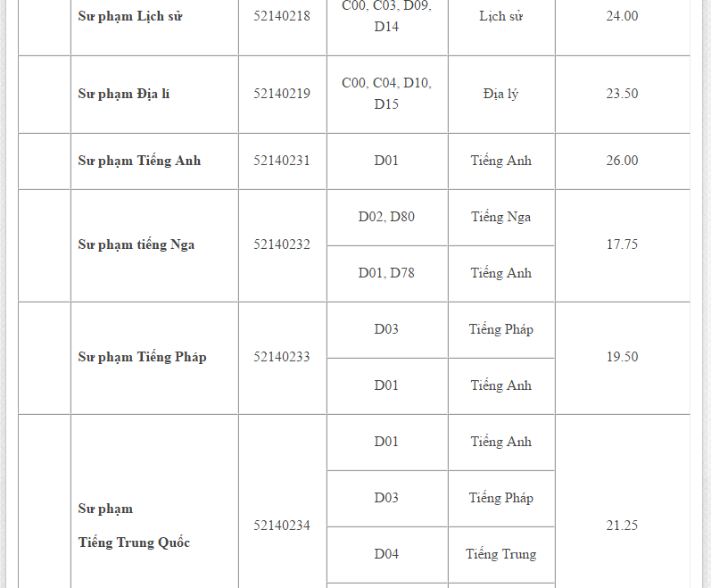This screenshot has height=588, width=711.
Task: Select the D01, D78 combination cell
Action: (386, 273)
